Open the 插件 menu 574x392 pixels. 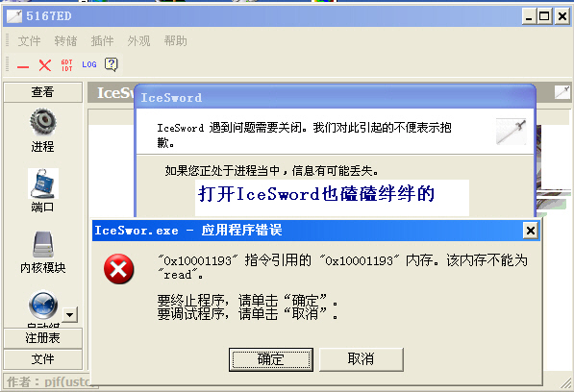tap(102, 41)
